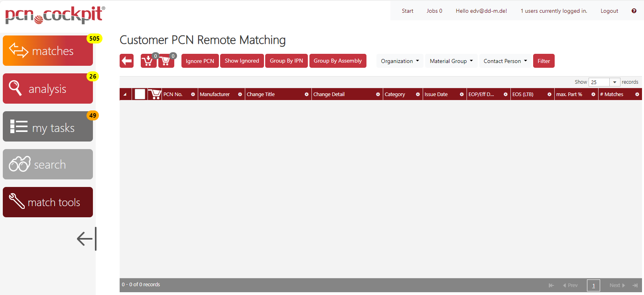Toggle the Show Ignored button
Viewport: 644px width, 295px height.
pos(242,61)
